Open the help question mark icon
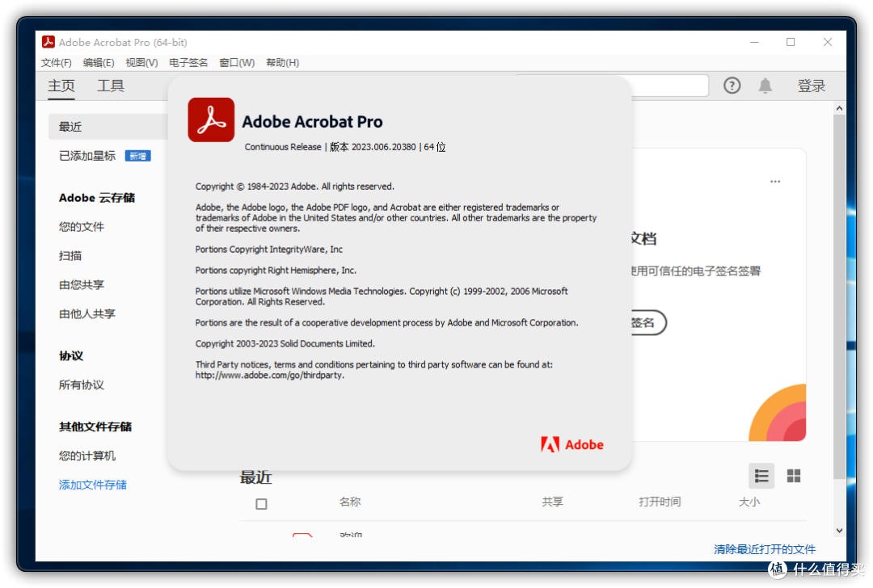Viewport: 873px width, 588px height. [x=732, y=86]
